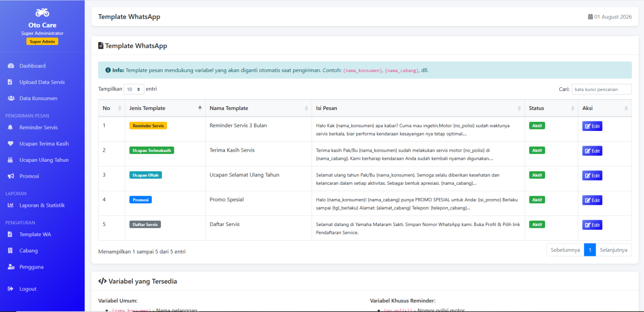The image size is (644, 312).
Task: Click the gray Daftar Servis badge
Action: pos(145,225)
